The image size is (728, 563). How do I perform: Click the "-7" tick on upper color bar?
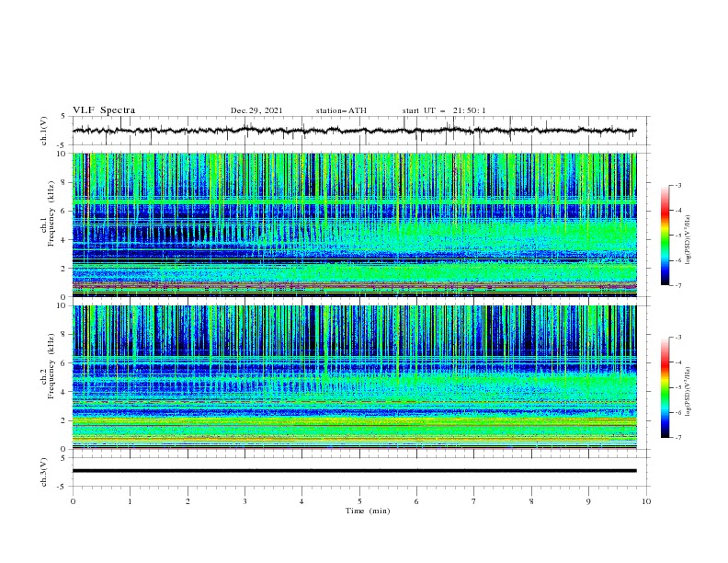677,286
